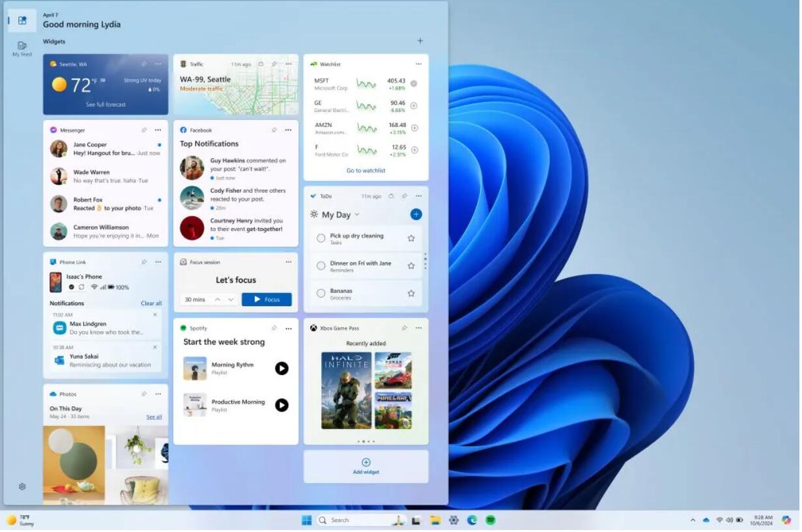This screenshot has width=802, height=532.
Task: Open Phone Link widget more options
Action: [x=158, y=262]
